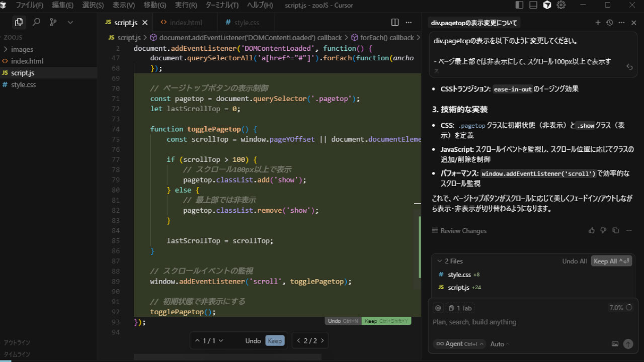Show chat history clock icon

tap(610, 23)
